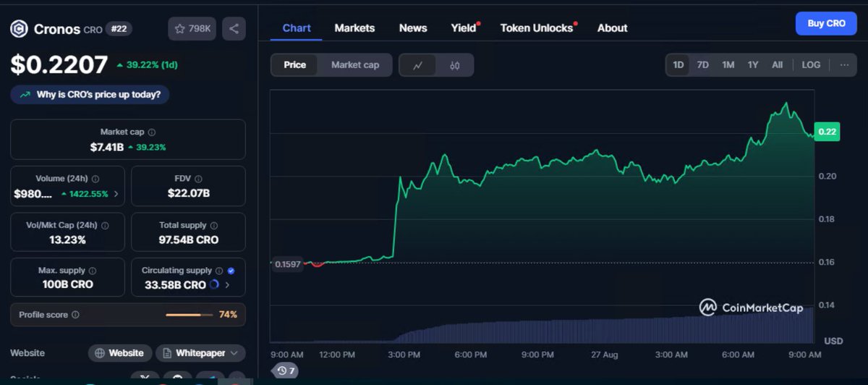868x385 pixels.
Task: Open the Website link button
Action: (x=120, y=353)
